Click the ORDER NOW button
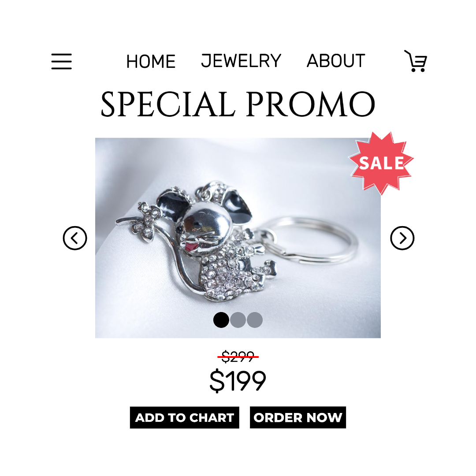The height and width of the screenshot is (476, 476). (298, 417)
